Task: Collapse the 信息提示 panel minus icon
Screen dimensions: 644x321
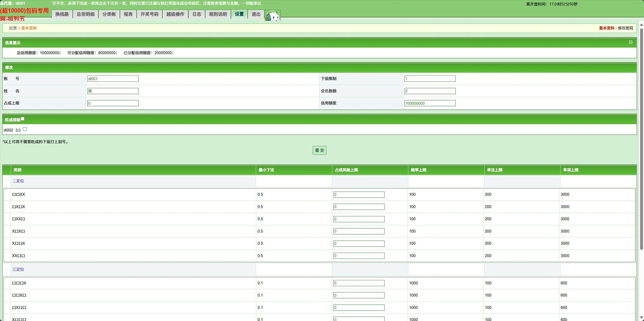Action: (x=631, y=42)
